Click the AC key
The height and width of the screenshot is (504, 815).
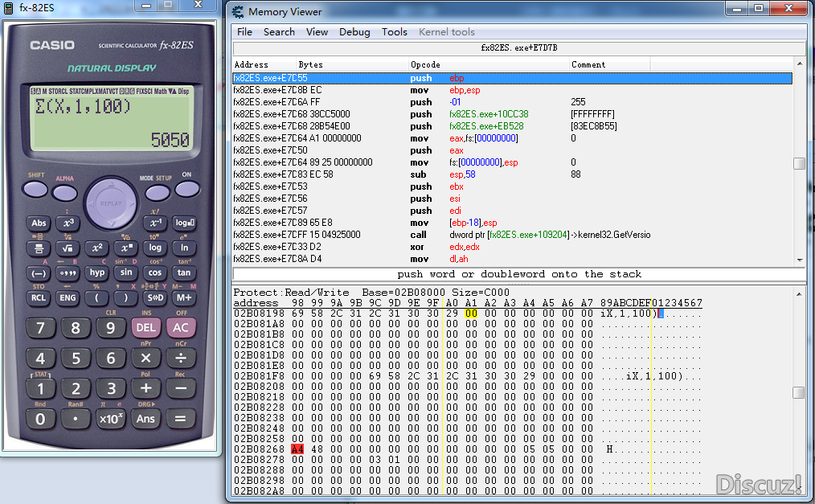[180, 328]
